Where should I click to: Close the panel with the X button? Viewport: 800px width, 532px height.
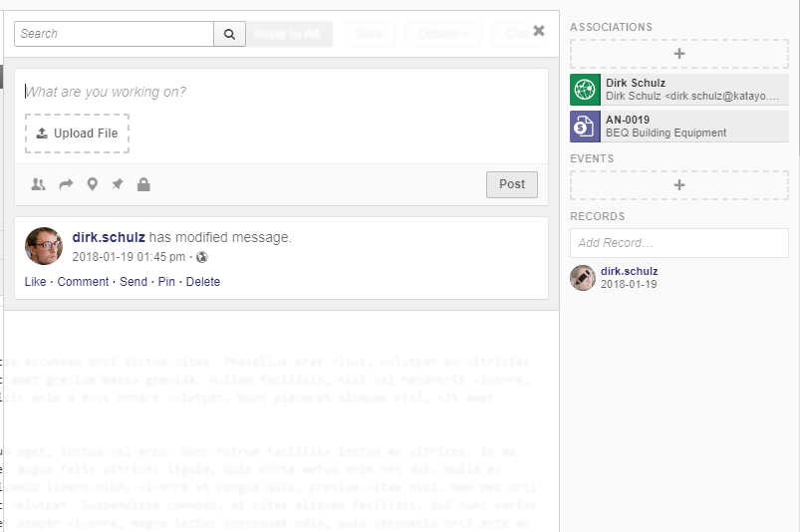coord(539,31)
